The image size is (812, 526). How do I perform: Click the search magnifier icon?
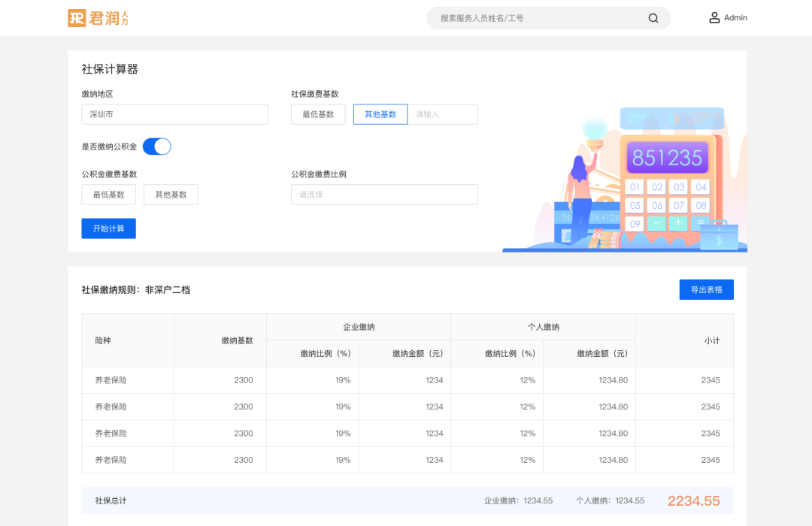[653, 17]
